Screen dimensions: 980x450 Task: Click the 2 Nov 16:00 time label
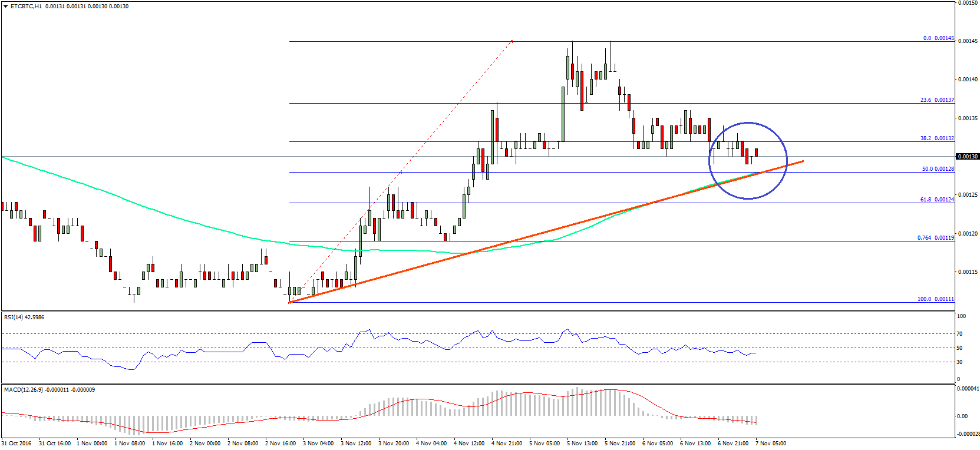(281, 444)
